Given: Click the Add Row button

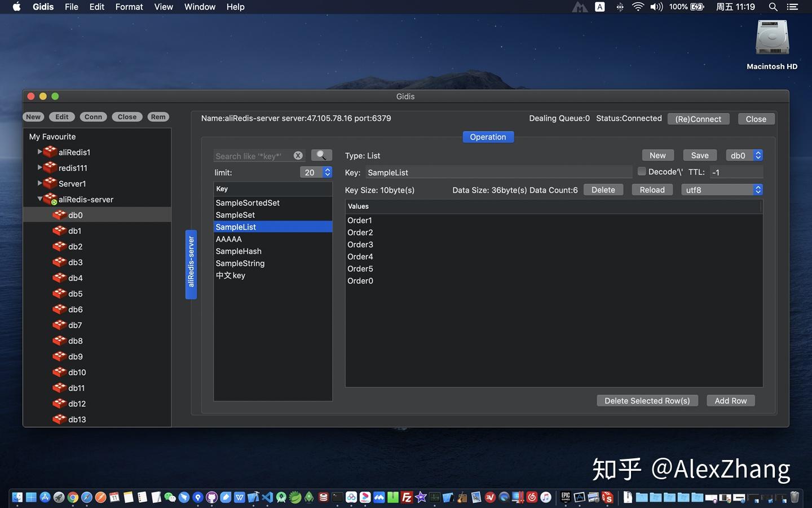Looking at the screenshot, I should pos(731,401).
